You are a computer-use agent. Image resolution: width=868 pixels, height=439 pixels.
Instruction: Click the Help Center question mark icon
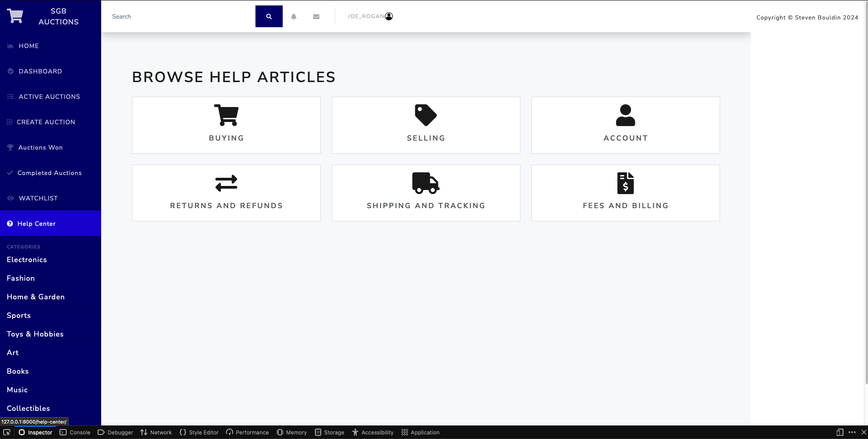[10, 224]
